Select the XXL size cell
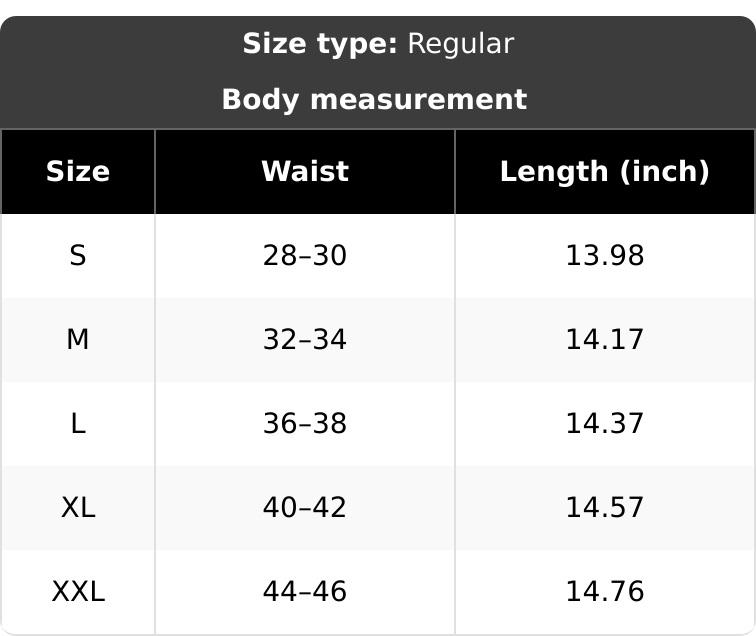Image resolution: width=756 pixels, height=636 pixels. (x=78, y=592)
